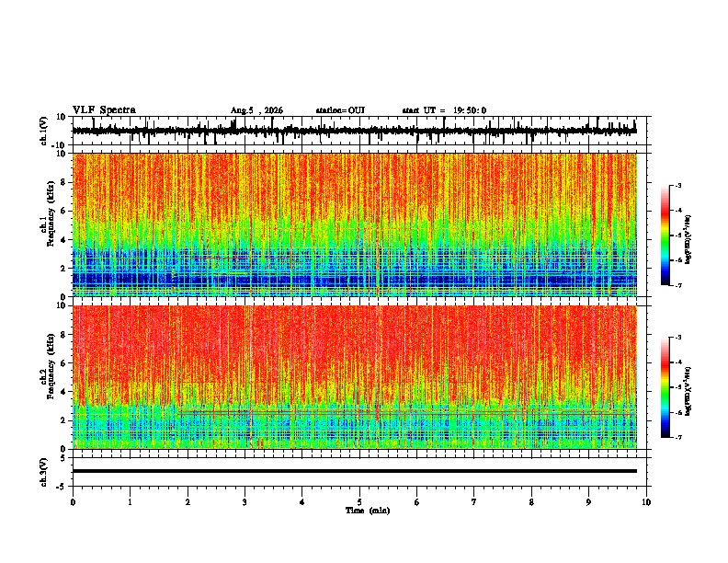Click the log(PSD) label beside ch.1 color bar
Viewport: 728px width, 563px height.
[688, 239]
